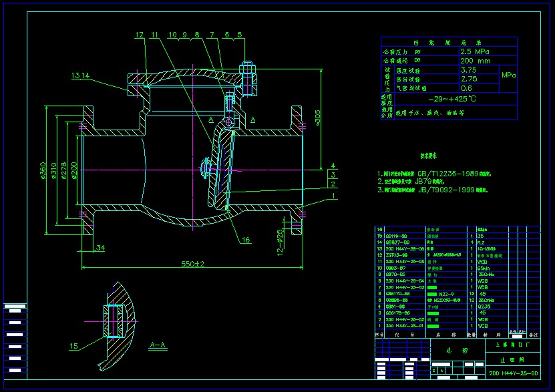Select the ø200 bore diameter dimension
Image resolution: width=555 pixels, height=392 pixels.
click(74, 170)
